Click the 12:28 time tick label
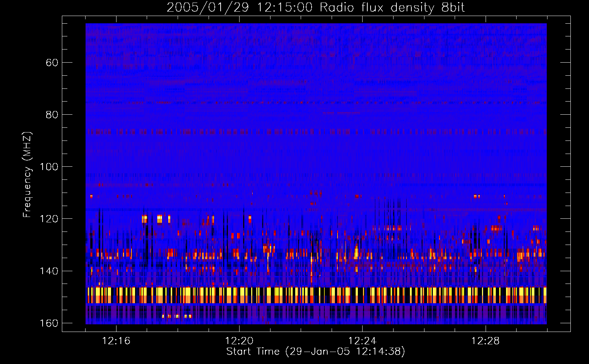This screenshot has height=364, width=589. tap(485, 341)
